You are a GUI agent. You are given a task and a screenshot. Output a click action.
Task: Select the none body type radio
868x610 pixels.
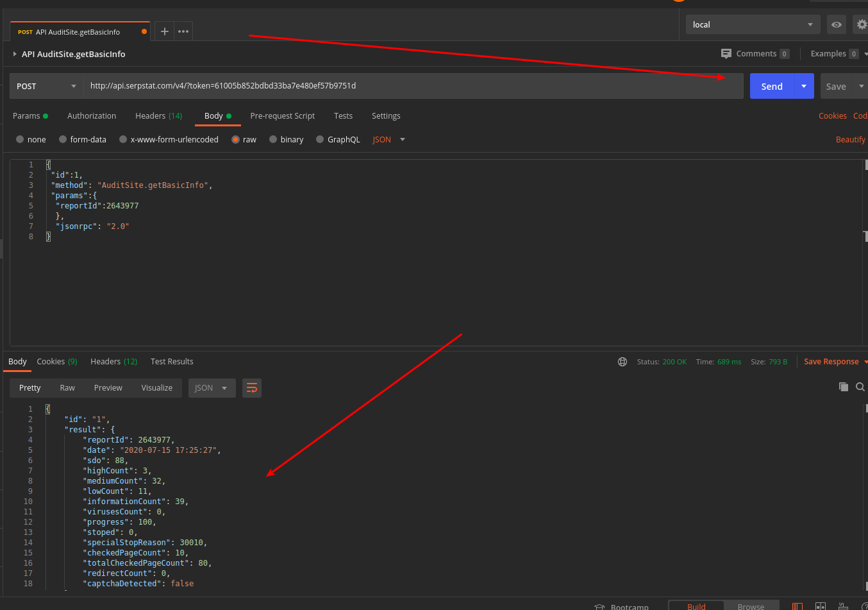20,139
